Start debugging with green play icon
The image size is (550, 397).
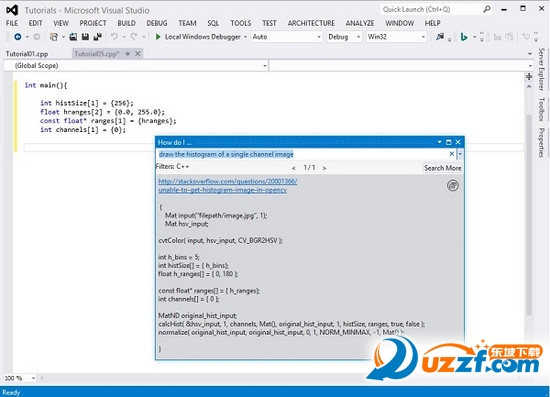coord(158,37)
